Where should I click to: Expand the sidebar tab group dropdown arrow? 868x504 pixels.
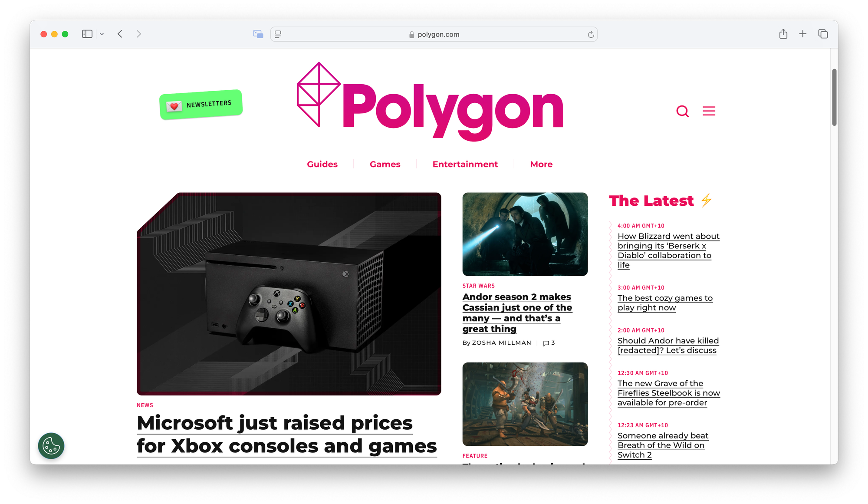pos(102,34)
